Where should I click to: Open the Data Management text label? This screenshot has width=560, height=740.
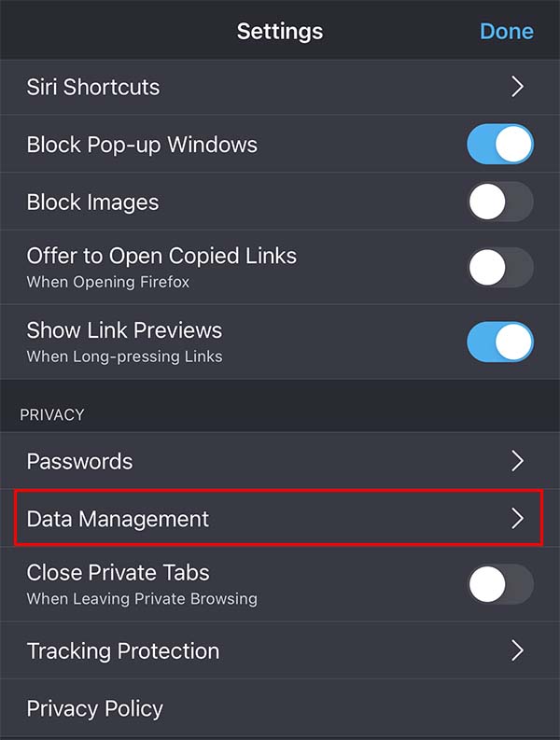tap(118, 519)
